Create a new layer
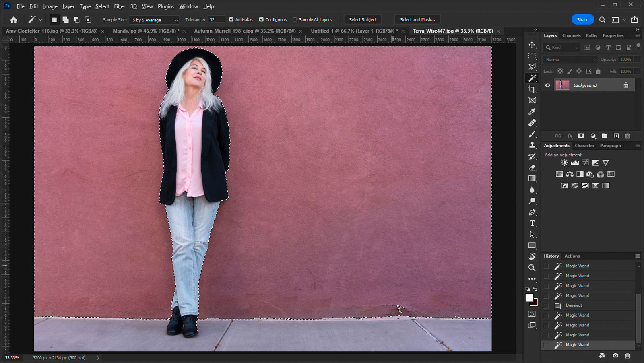This screenshot has height=363, width=644. [616, 136]
